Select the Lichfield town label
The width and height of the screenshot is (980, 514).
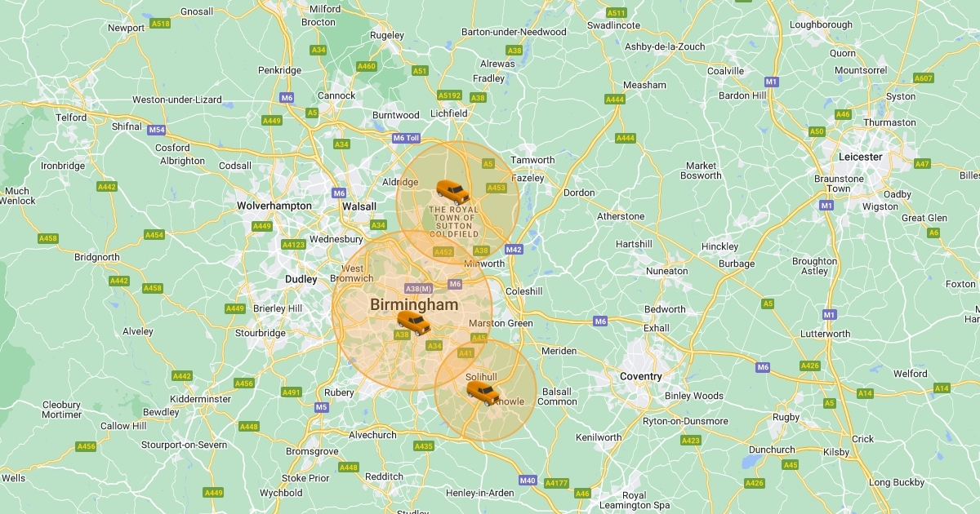tap(449, 113)
